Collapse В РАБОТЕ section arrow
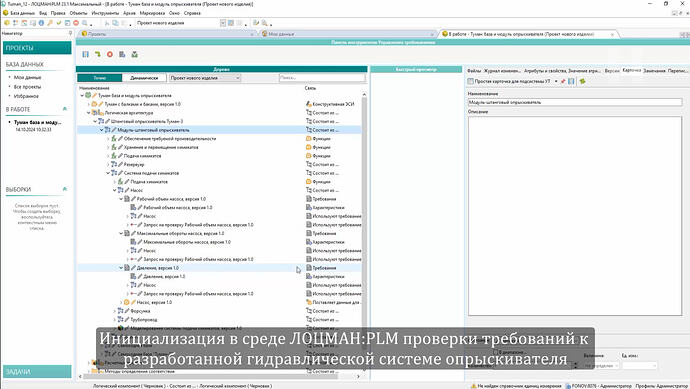 (65, 109)
